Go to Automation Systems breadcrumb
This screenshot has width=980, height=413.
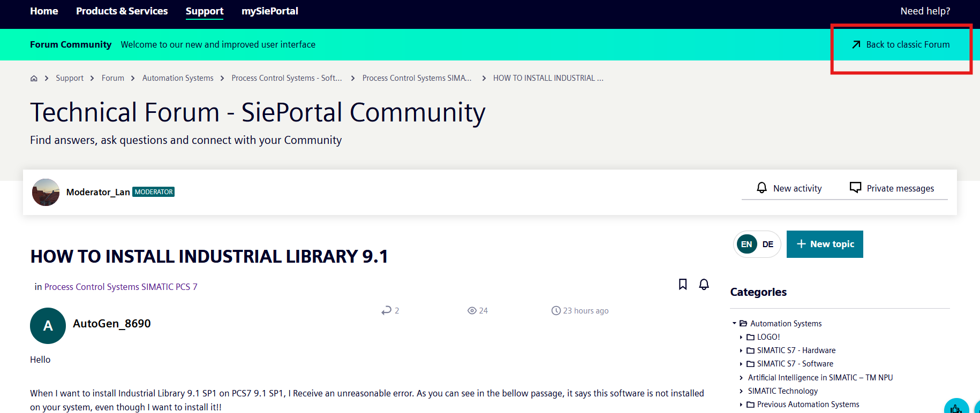178,78
